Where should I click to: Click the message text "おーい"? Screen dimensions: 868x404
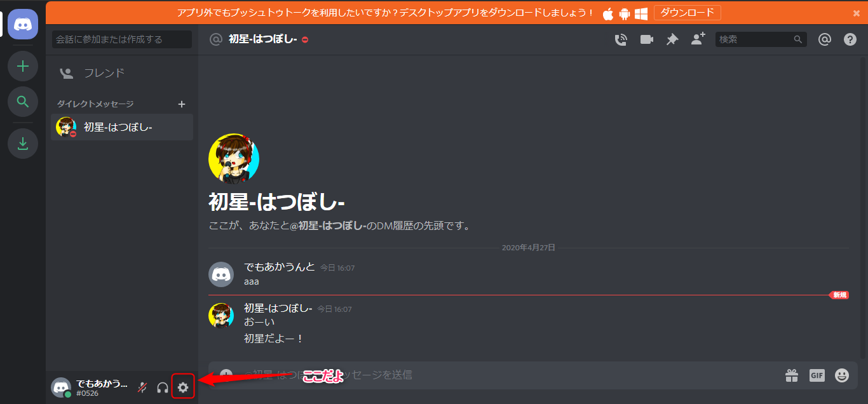click(259, 323)
